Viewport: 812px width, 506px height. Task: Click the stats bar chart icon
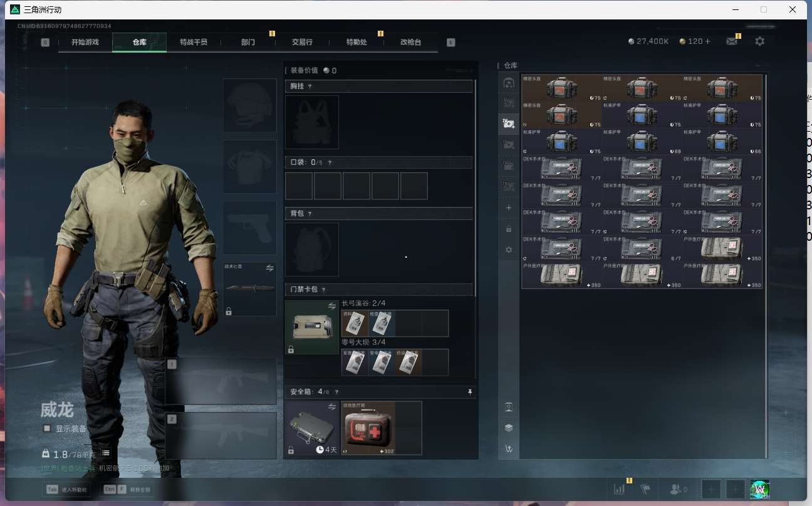pos(619,489)
